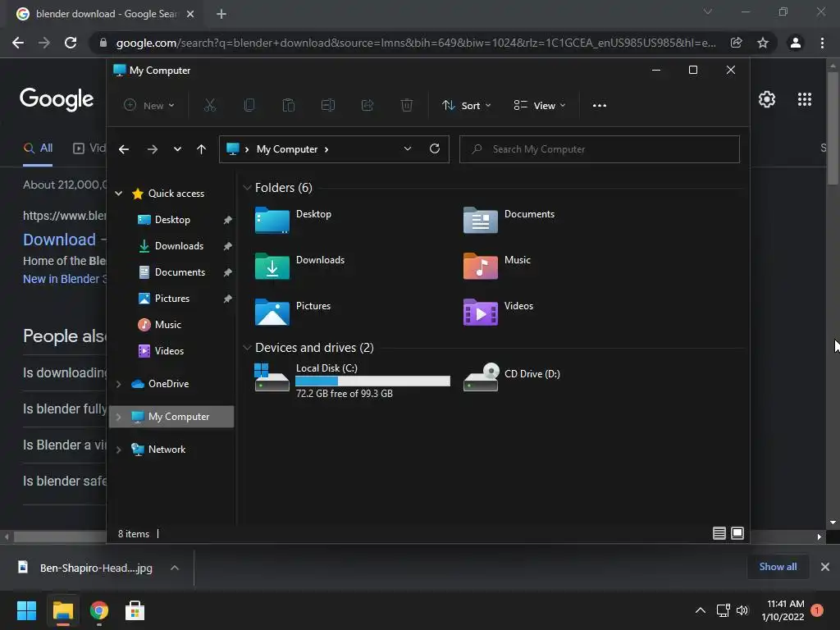Expand the OneDrive tree node
The height and width of the screenshot is (630, 840).
pos(118,384)
